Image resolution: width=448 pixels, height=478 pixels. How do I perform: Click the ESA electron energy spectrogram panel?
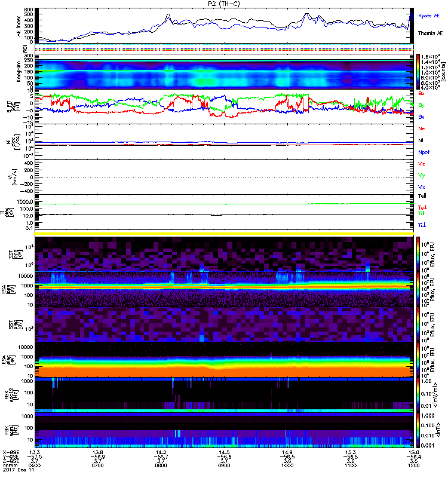(x=224, y=359)
